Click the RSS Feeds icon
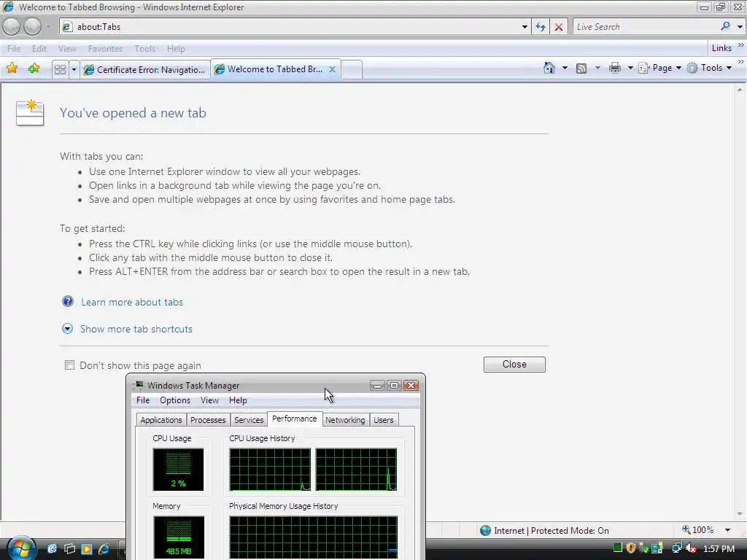747x560 pixels. pyautogui.click(x=581, y=69)
